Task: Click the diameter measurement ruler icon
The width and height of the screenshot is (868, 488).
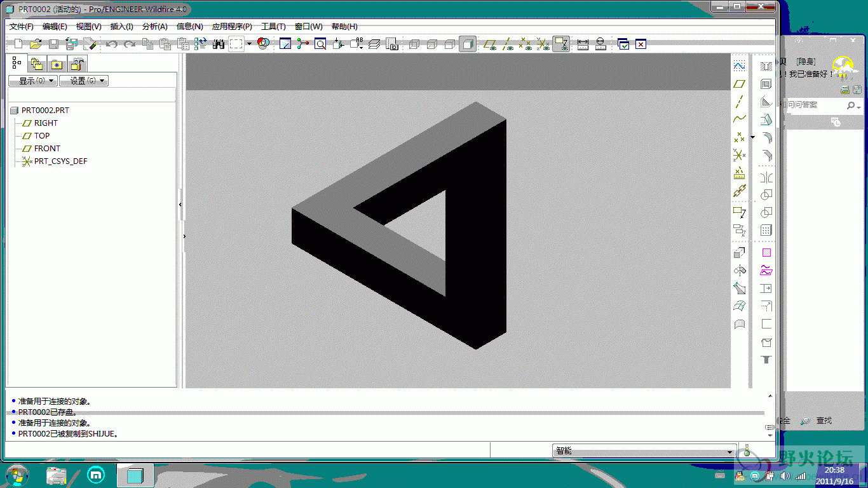Action: tap(600, 44)
